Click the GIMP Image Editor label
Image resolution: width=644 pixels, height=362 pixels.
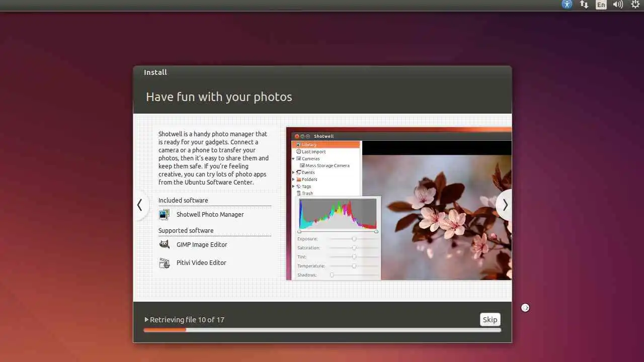click(x=202, y=245)
